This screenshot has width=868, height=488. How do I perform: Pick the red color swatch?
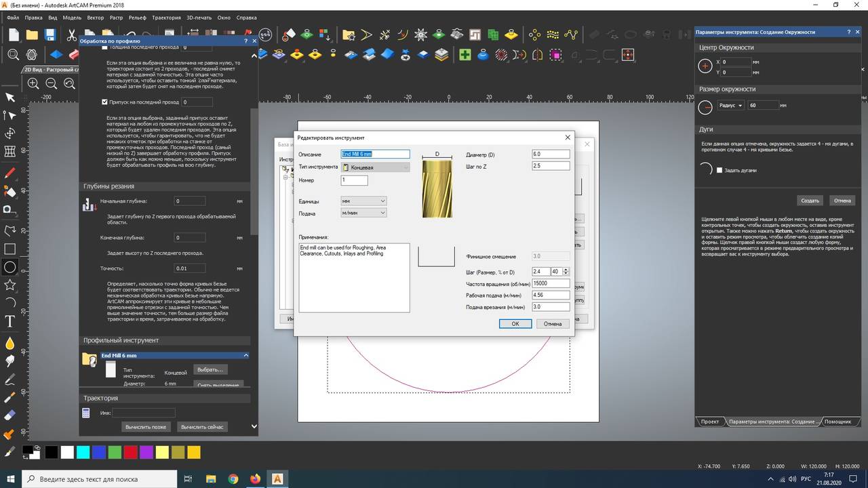130,451
